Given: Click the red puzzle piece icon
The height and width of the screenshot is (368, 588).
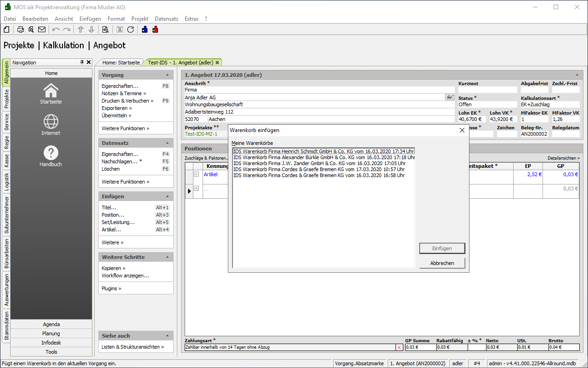Looking at the screenshot, I should pos(155,29).
